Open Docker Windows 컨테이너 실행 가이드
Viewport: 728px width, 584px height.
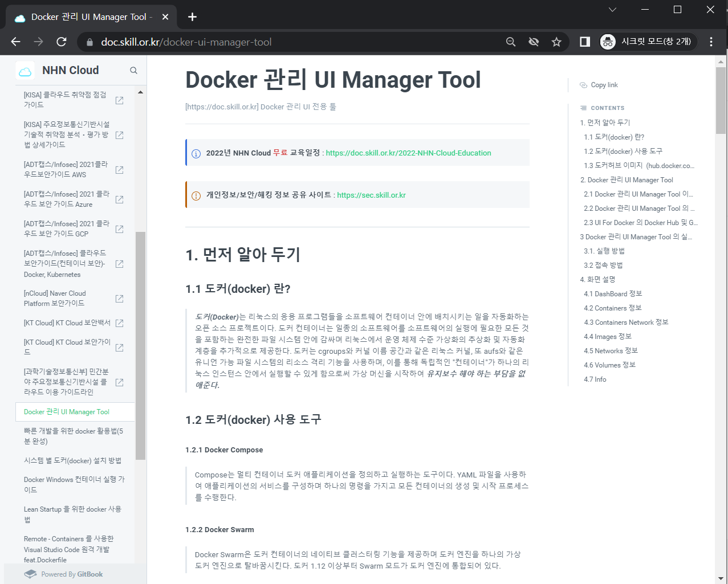(x=74, y=484)
